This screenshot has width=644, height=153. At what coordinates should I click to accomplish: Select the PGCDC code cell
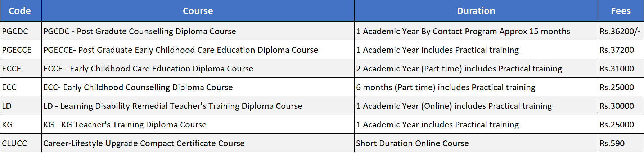pyautogui.click(x=15, y=31)
